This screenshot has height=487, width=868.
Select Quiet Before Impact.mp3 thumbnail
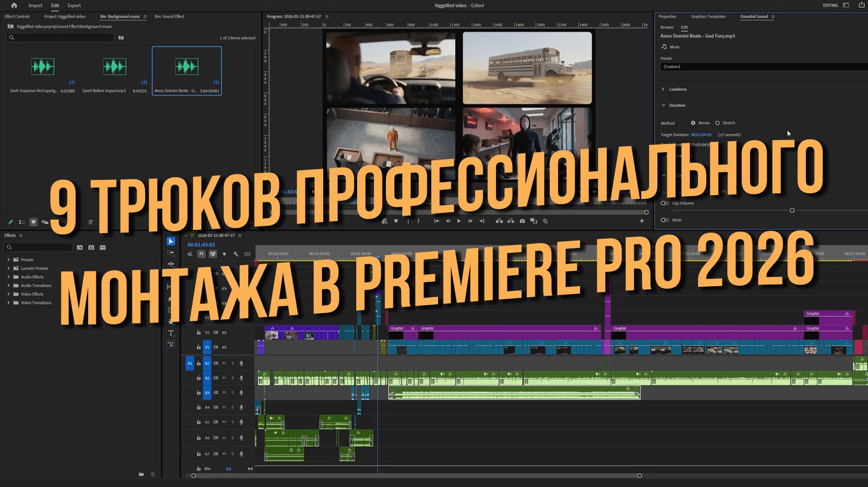[x=114, y=66]
